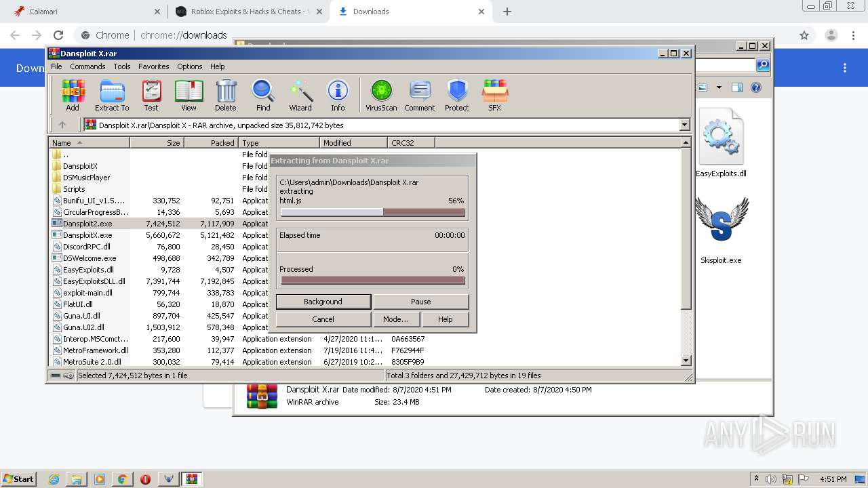Click file list scroll down arrow
868x488 pixels.
tap(686, 361)
